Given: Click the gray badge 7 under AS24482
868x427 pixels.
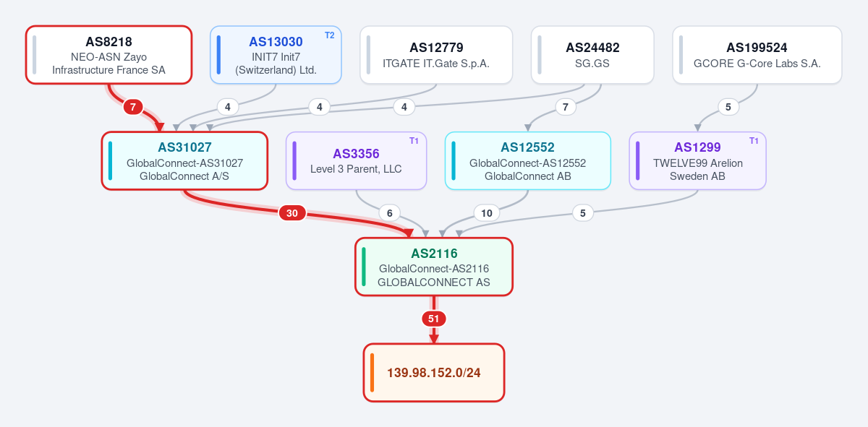Looking at the screenshot, I should pyautogui.click(x=566, y=107).
